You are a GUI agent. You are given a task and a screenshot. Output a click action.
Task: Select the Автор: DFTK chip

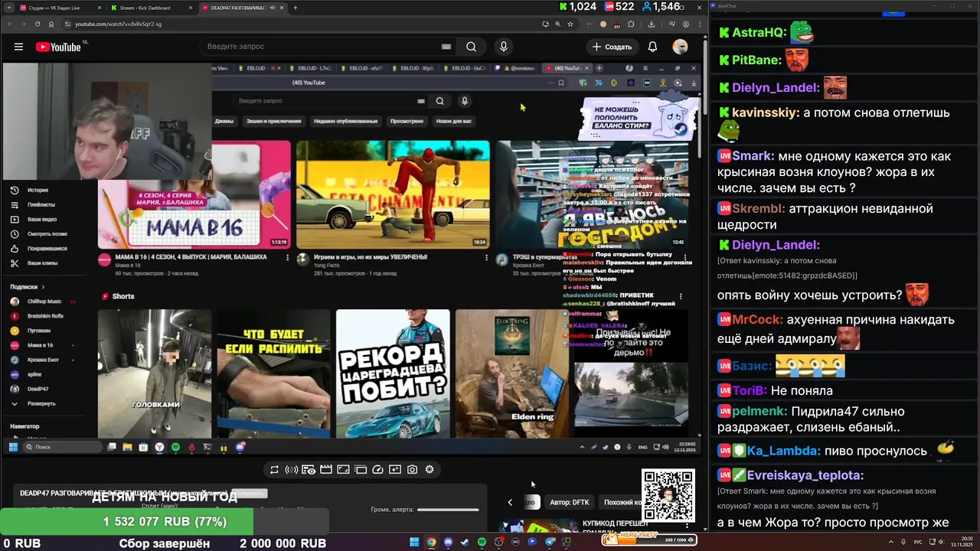570,502
